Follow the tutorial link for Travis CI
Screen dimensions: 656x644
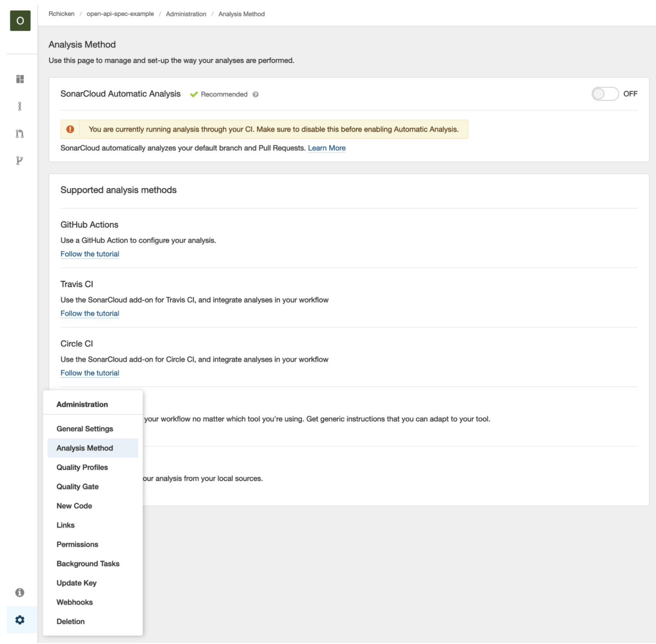coord(90,313)
